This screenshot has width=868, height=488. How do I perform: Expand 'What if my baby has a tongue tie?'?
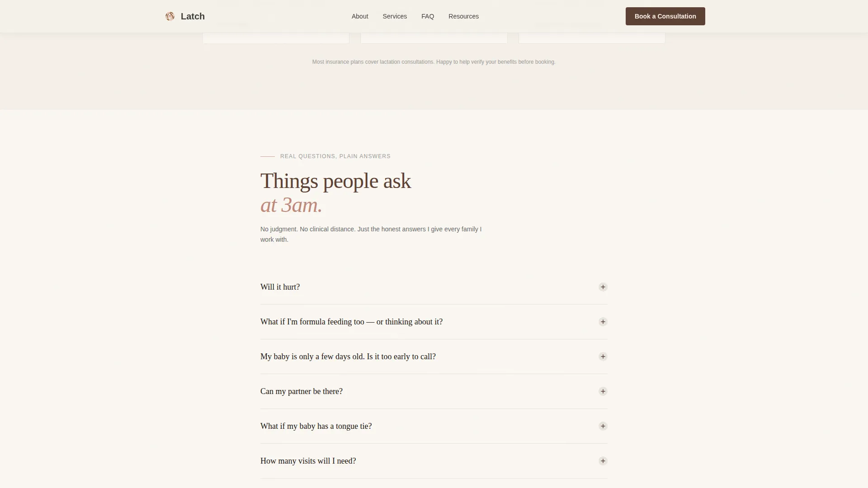tap(434, 426)
